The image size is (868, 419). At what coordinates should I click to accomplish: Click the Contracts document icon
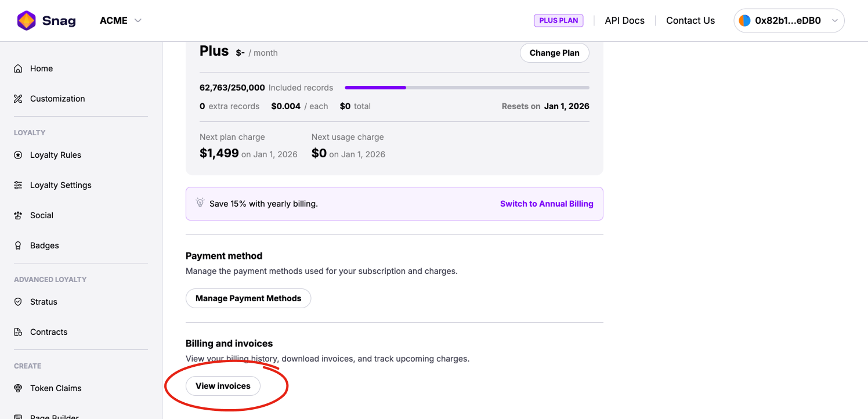(18, 332)
